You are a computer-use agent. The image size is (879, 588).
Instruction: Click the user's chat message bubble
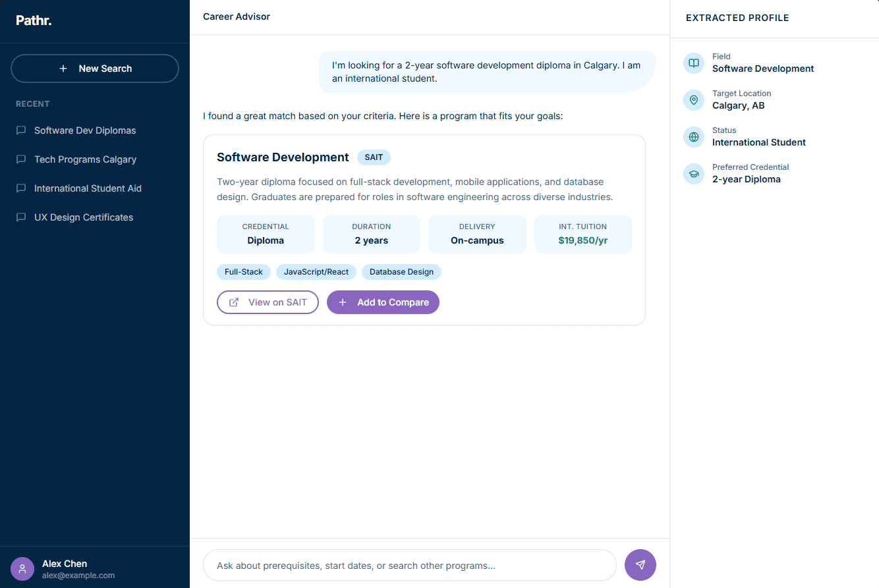tap(488, 72)
